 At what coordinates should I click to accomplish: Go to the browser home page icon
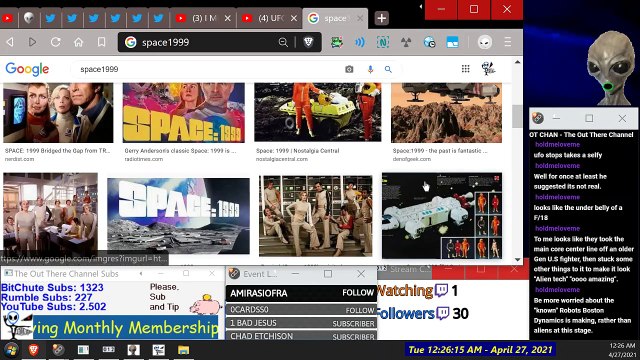click(x=78, y=42)
